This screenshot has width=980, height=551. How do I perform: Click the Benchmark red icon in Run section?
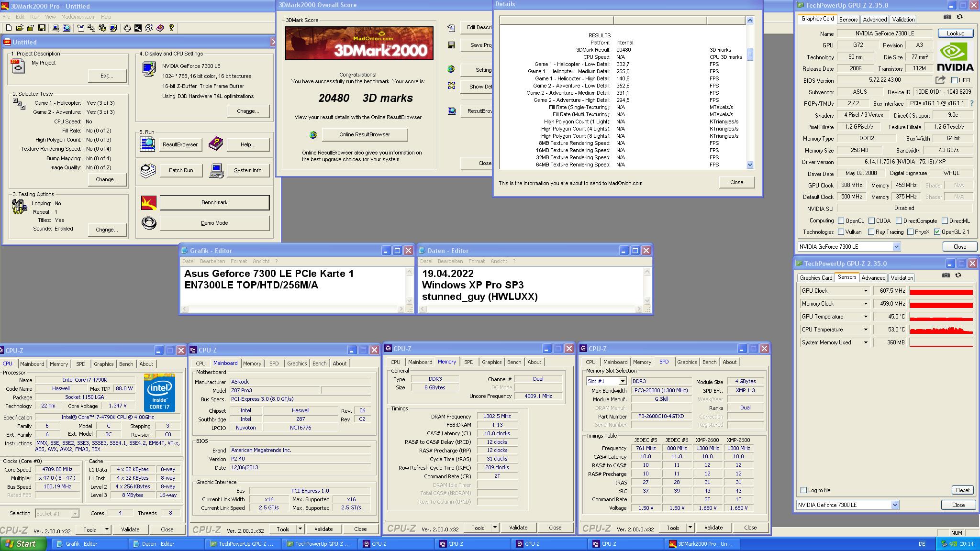pos(149,203)
